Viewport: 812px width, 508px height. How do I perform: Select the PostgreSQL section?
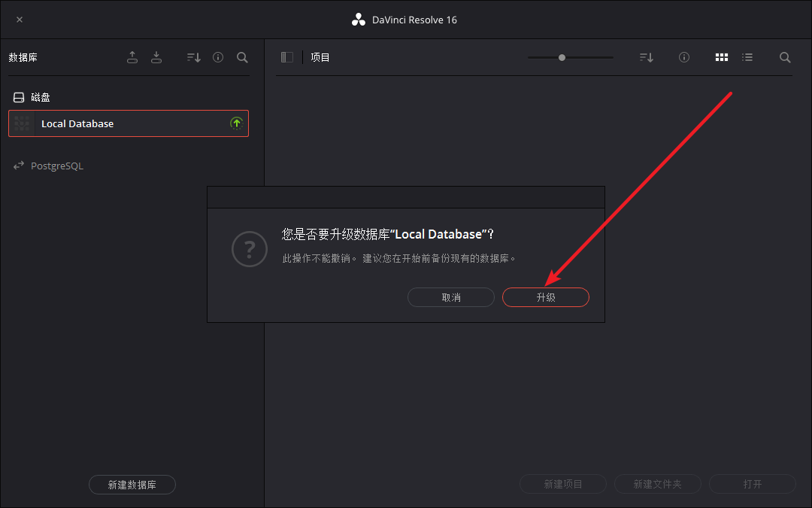(x=48, y=166)
